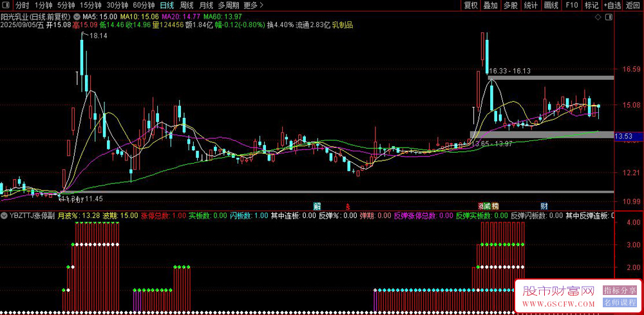
Task: Click the MA60: 13.97 label
Action: coord(223,17)
